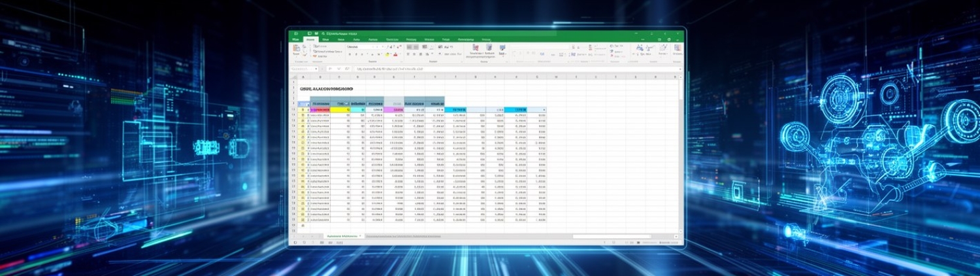Switch to the Home ribbon tab

pyautogui.click(x=310, y=39)
